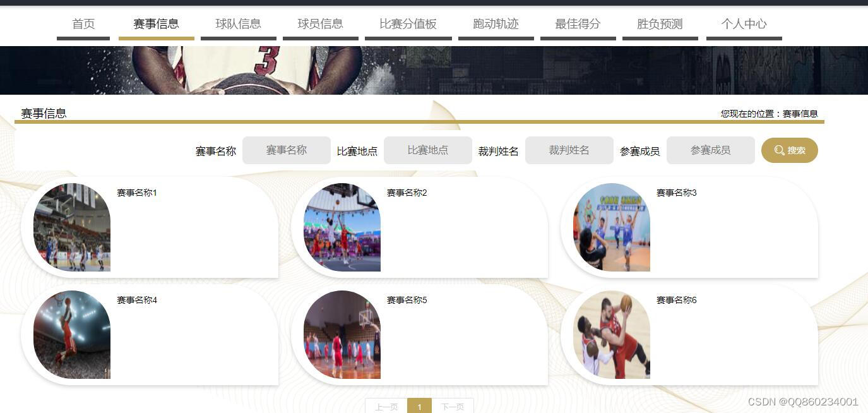
Task: Select the 裁判姓名 input field
Action: (x=569, y=150)
